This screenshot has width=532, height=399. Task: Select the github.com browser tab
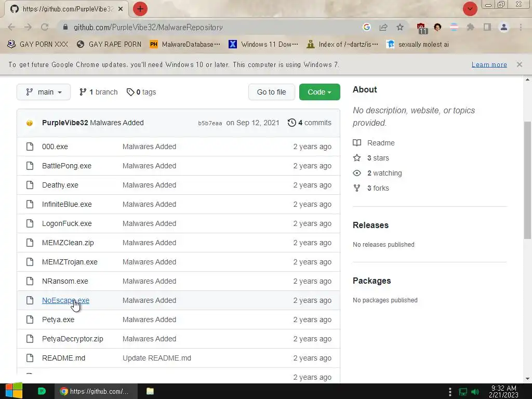[x=66, y=9]
